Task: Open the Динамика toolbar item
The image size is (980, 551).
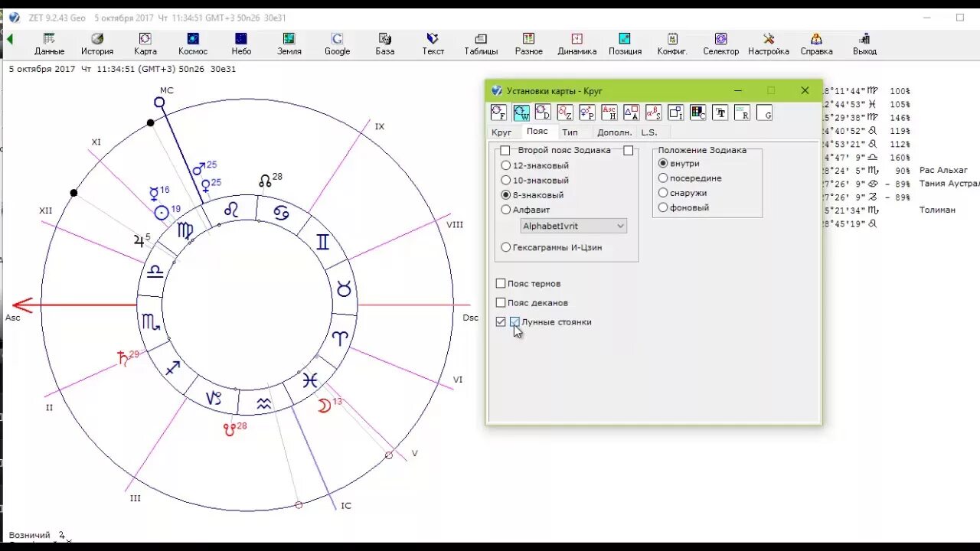Action: tap(577, 44)
